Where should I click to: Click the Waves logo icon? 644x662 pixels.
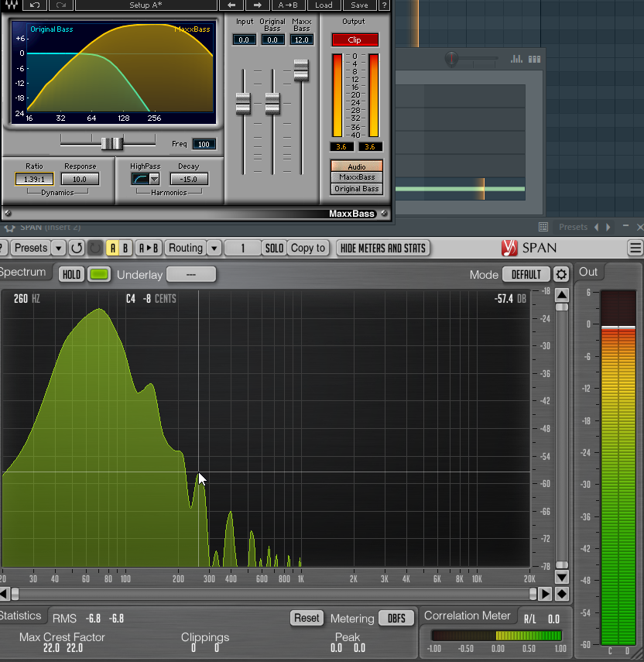click(x=9, y=5)
